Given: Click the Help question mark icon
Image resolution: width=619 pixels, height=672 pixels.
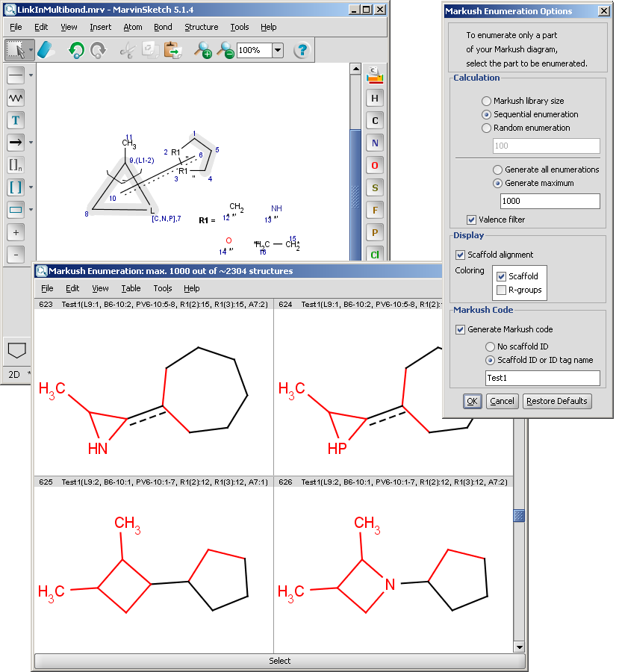Looking at the screenshot, I should click(302, 50).
